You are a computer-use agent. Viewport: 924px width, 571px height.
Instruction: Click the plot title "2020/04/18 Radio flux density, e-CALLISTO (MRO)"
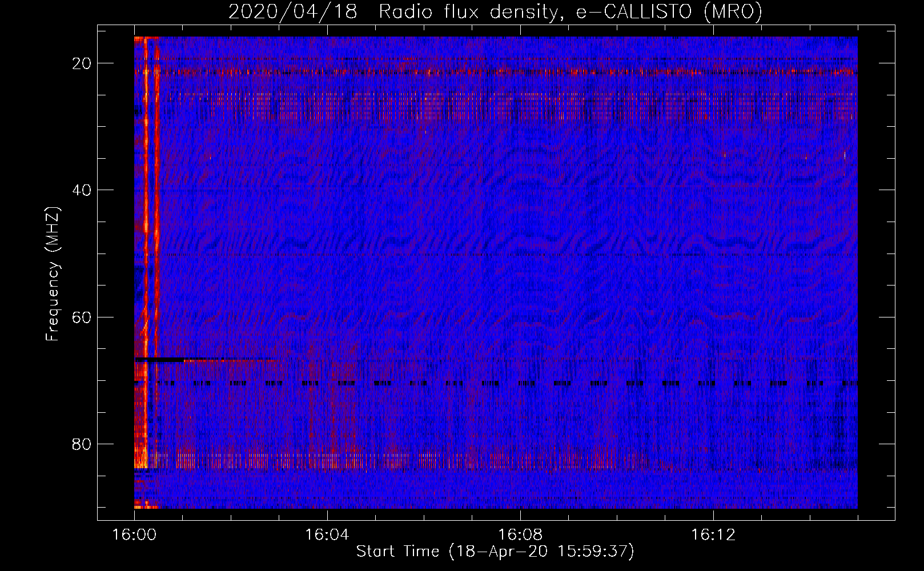(495, 11)
